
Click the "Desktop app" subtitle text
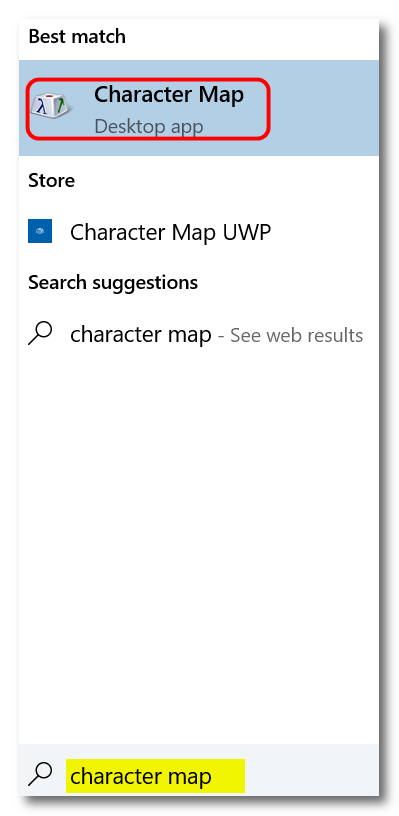pyautogui.click(x=149, y=126)
